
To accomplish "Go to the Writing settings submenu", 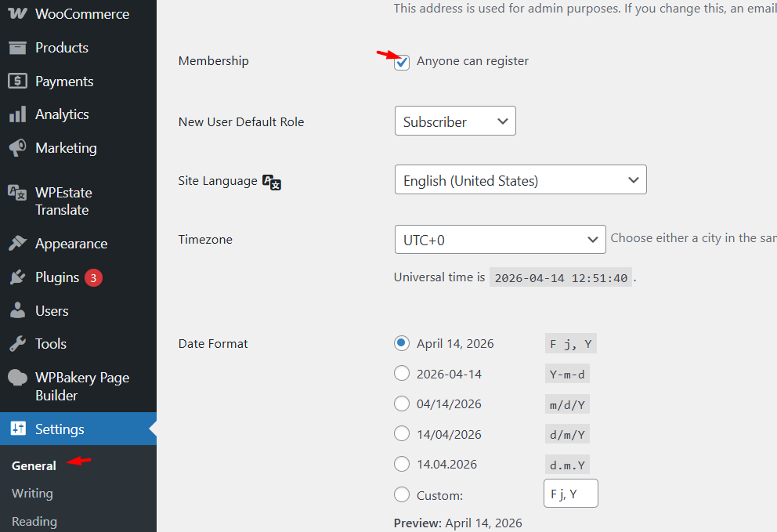I will [x=32, y=494].
